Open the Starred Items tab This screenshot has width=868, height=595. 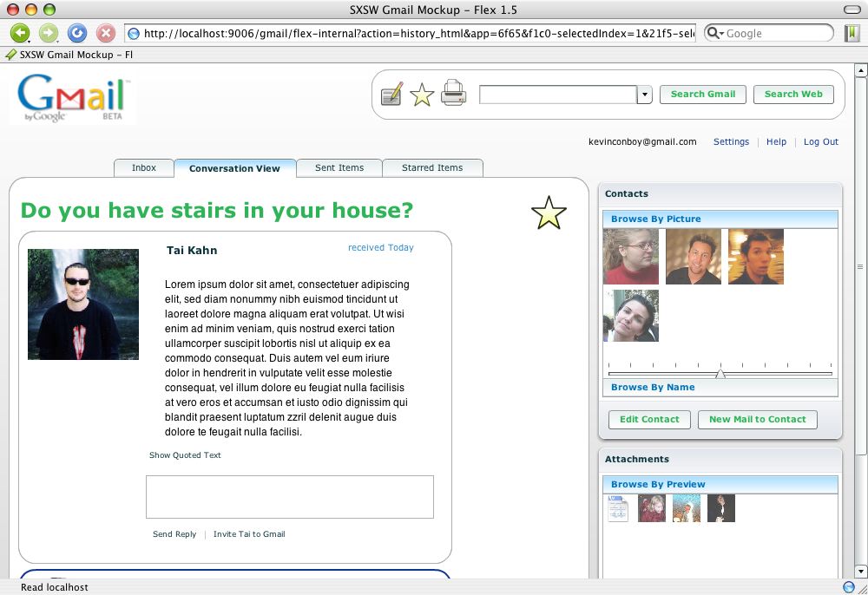click(432, 168)
